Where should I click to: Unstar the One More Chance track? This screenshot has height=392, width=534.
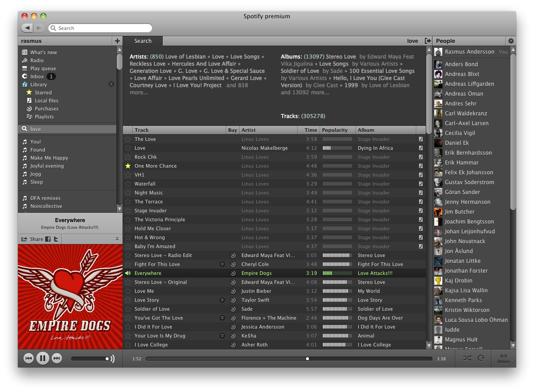click(128, 166)
